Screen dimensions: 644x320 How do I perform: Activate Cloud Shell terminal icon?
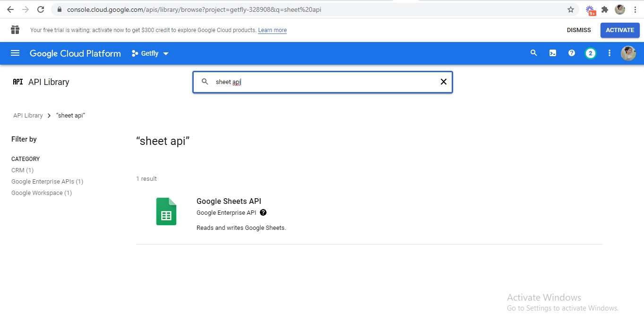click(x=552, y=53)
